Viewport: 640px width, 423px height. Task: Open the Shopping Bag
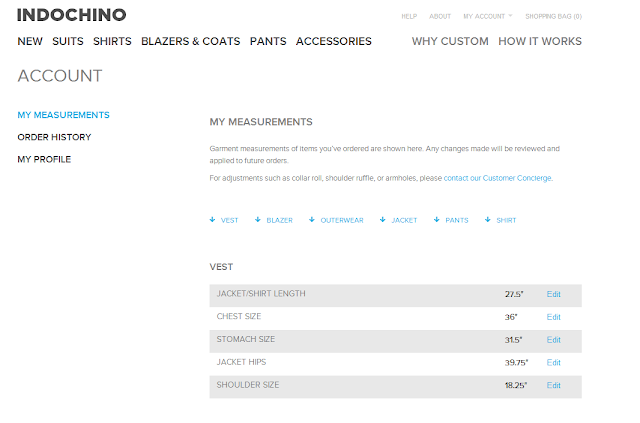[553, 17]
